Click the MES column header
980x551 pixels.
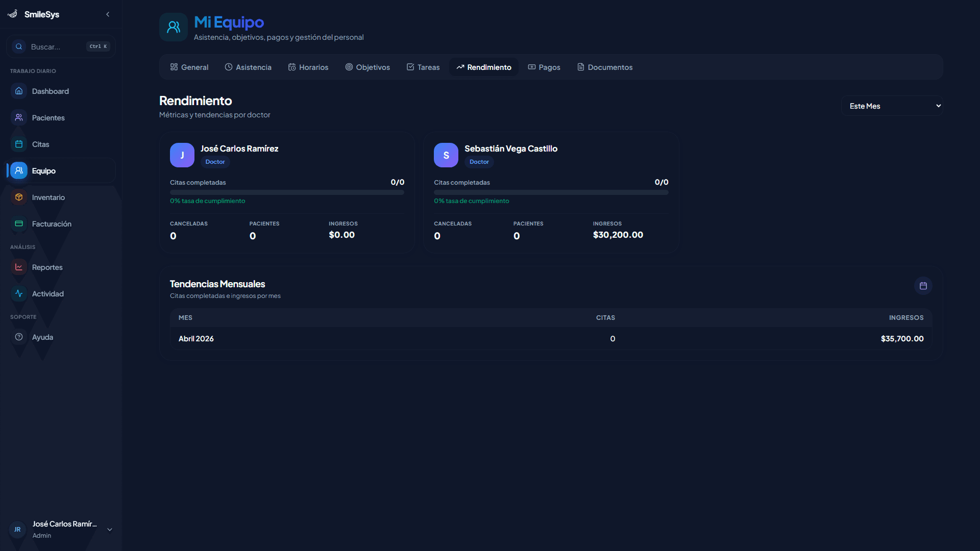(185, 317)
